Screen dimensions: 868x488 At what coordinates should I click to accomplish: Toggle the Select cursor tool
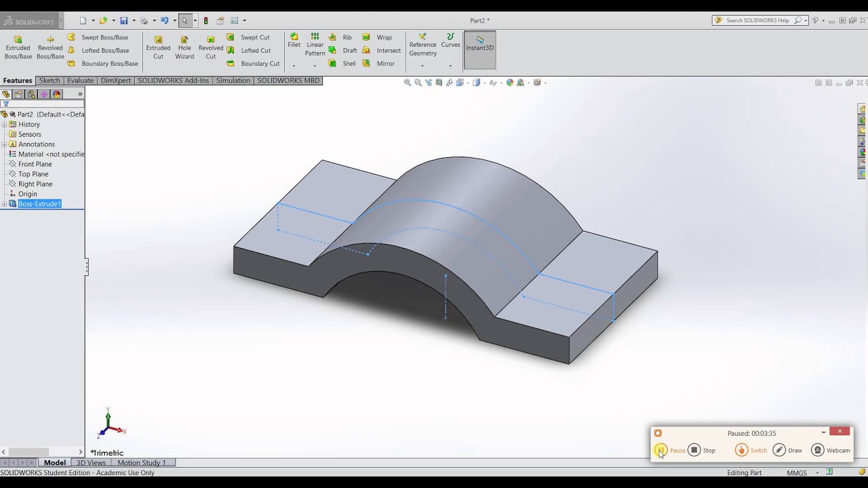coord(184,20)
